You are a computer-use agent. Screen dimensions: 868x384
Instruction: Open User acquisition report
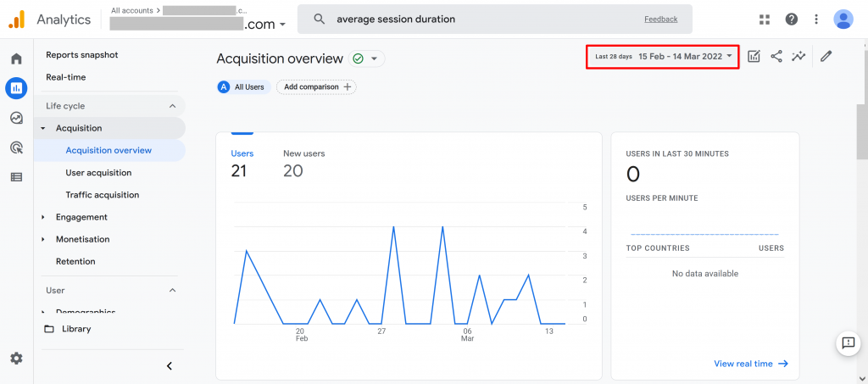click(98, 173)
